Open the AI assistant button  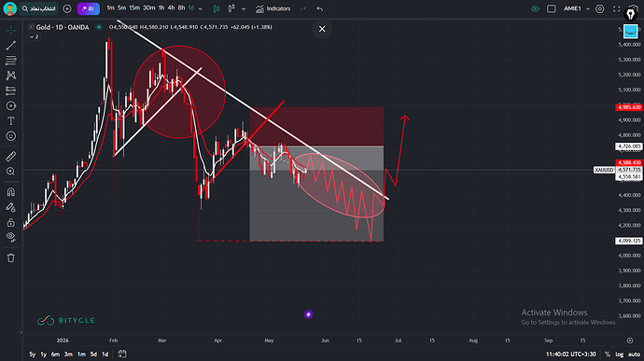(x=89, y=8)
